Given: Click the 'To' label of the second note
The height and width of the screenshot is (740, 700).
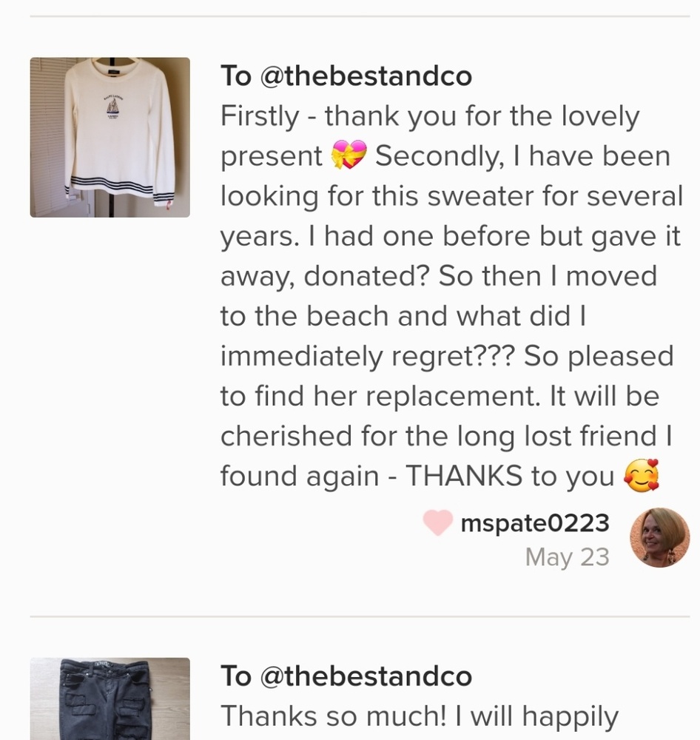Looking at the screenshot, I should pos(236,676).
